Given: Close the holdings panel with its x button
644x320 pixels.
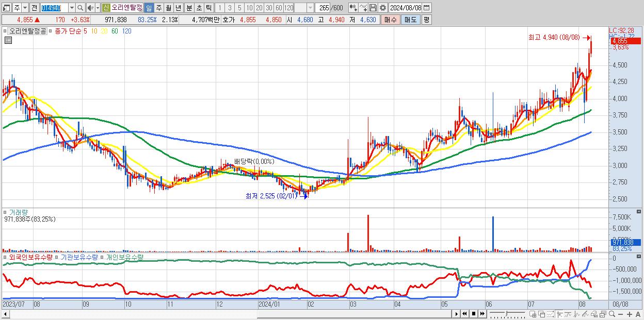Looking at the screenshot, I should tap(639, 256).
